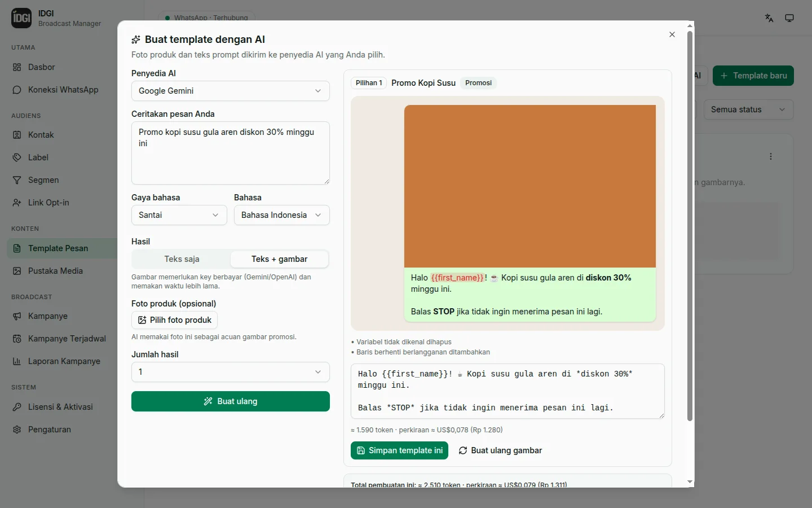This screenshot has width=812, height=508.
Task: Click the Kampanye megaphone icon
Action: (x=17, y=316)
